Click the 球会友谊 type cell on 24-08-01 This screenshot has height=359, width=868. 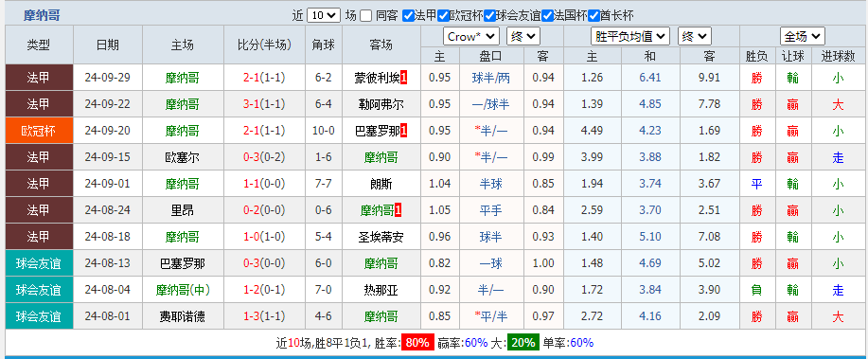(39, 316)
